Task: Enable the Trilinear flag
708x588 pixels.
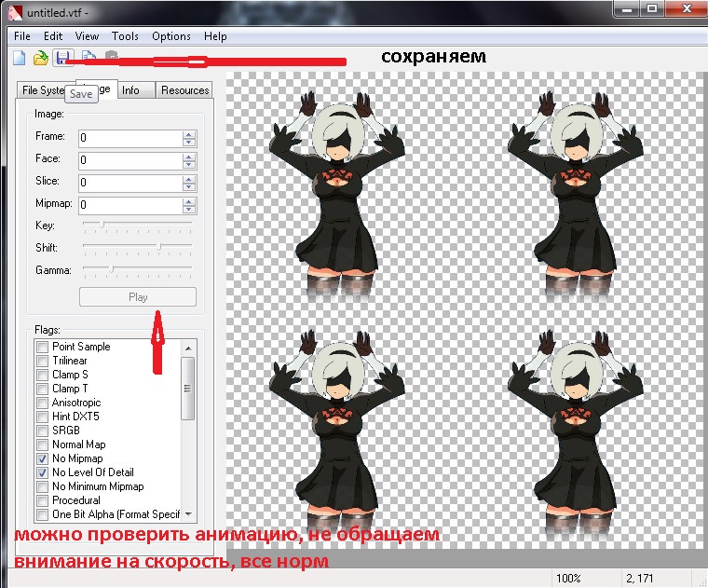Action: coord(43,361)
